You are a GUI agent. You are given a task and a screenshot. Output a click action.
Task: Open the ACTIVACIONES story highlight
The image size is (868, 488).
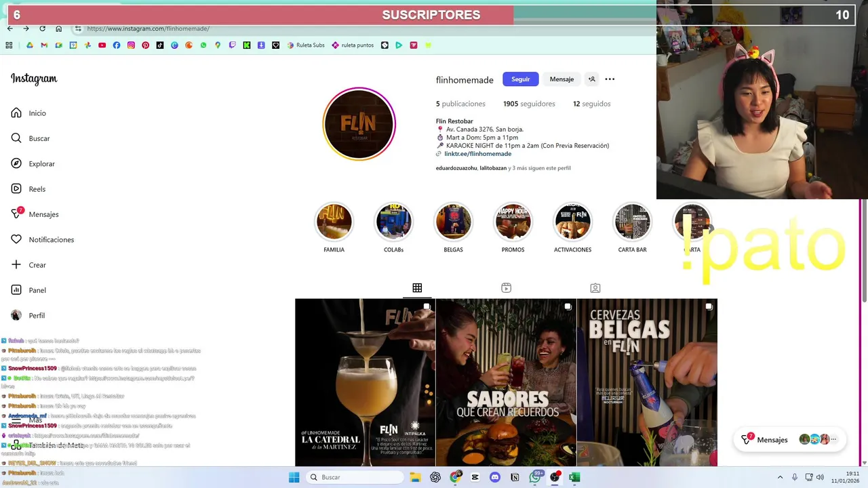(572, 228)
